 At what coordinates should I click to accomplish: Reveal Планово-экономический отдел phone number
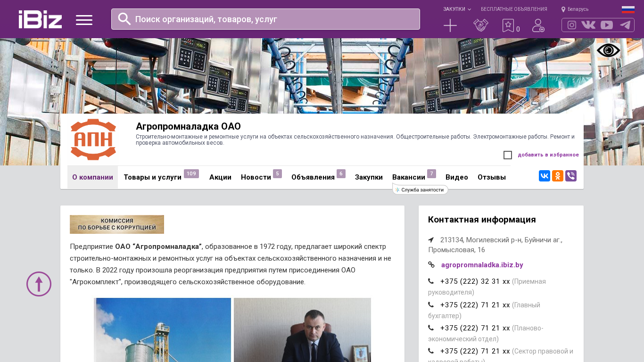475,328
